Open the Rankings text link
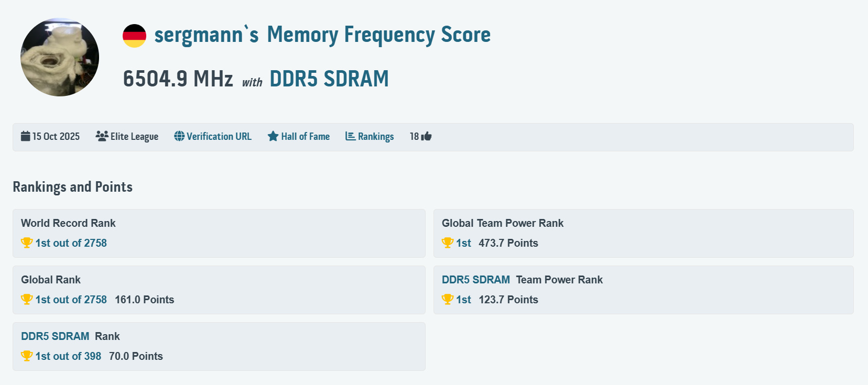The width and height of the screenshot is (868, 385). coord(376,136)
